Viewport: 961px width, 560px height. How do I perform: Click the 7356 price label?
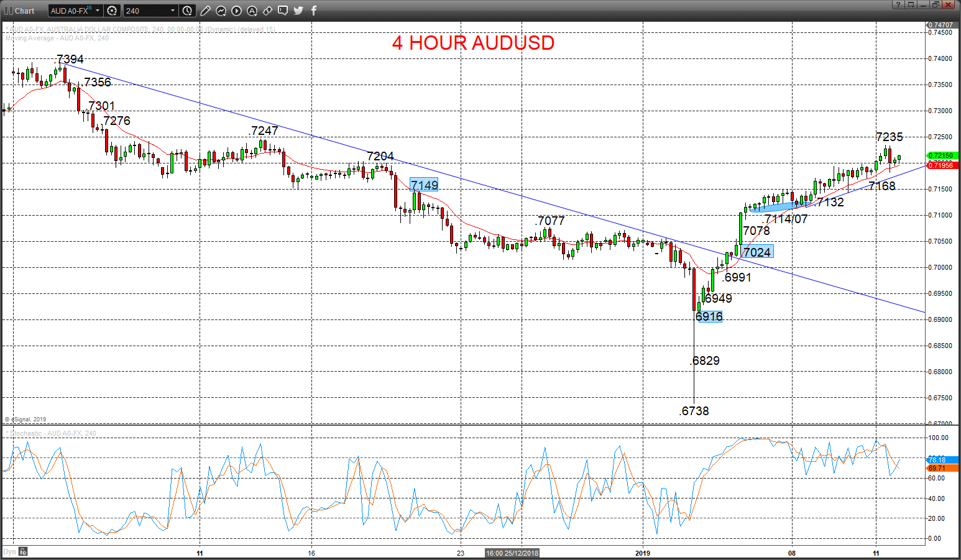[98, 82]
